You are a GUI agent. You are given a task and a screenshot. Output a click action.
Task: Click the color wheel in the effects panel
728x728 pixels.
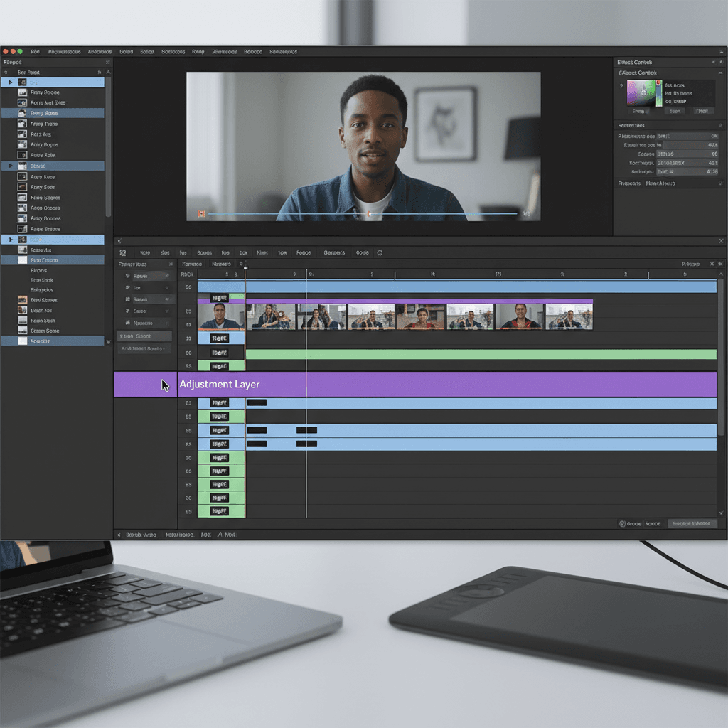(643, 93)
